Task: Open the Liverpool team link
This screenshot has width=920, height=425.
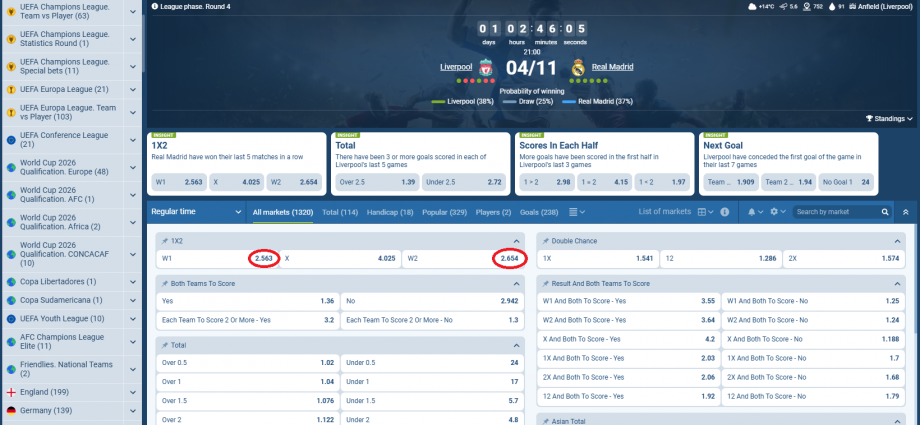Action: tap(456, 68)
